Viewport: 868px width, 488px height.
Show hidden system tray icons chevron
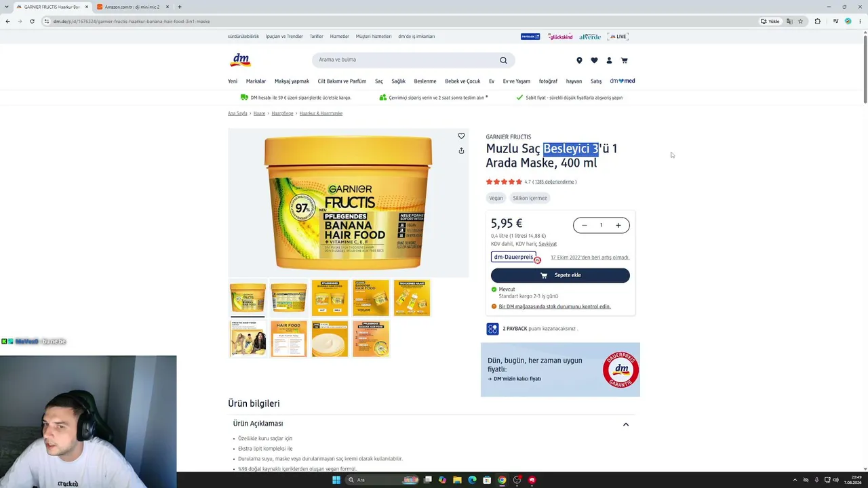[794, 480]
